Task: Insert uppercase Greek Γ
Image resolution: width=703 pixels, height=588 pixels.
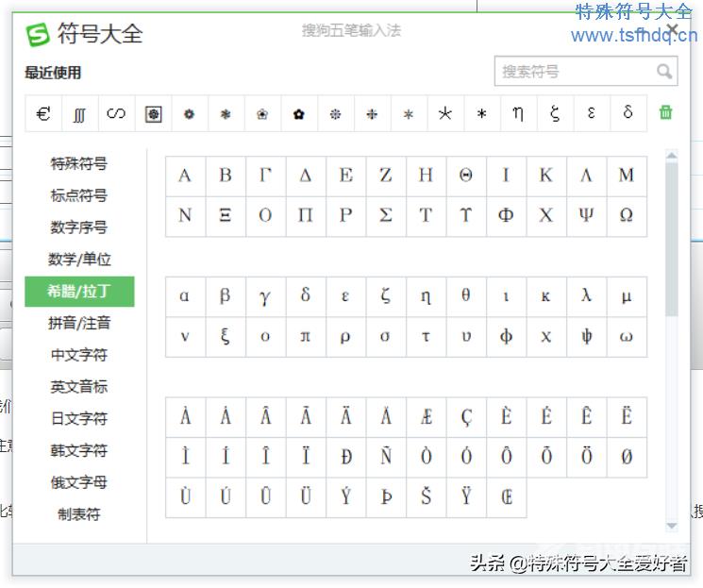Action: tap(266, 176)
